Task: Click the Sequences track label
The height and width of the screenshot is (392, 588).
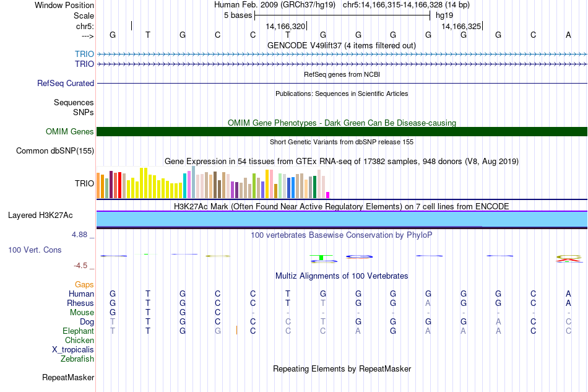Action: [x=74, y=102]
